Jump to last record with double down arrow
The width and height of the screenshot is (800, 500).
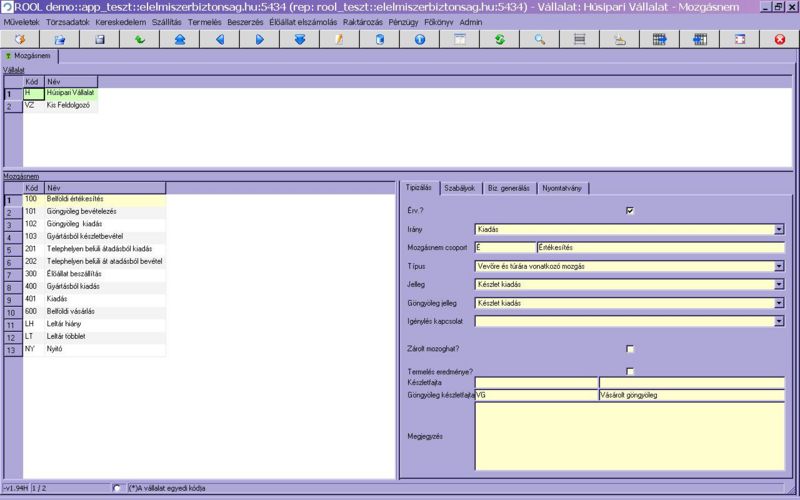[x=299, y=40]
